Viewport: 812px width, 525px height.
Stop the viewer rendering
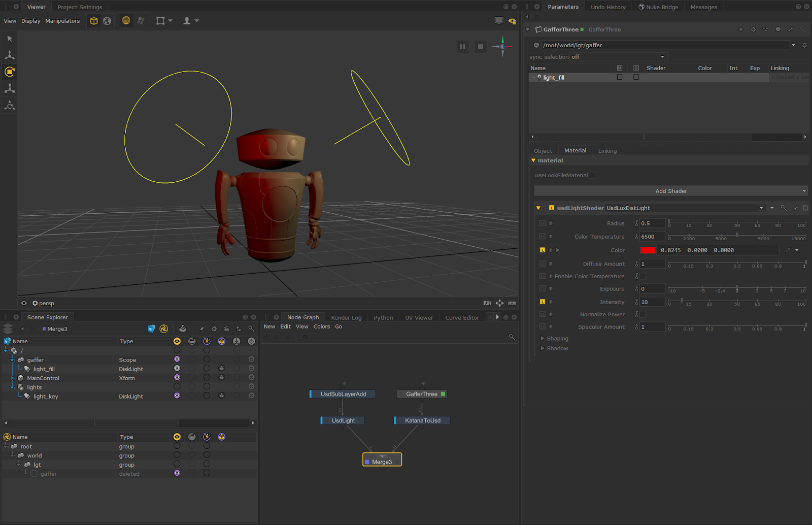pyautogui.click(x=480, y=47)
